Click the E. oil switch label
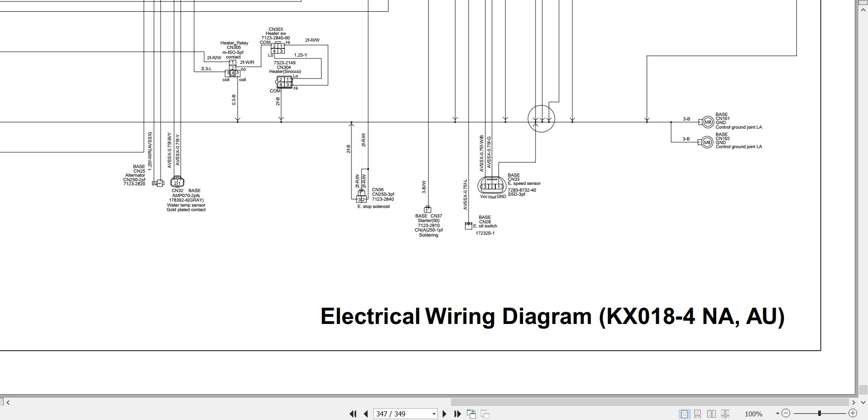Screen dimensions: 868x420 (485, 226)
